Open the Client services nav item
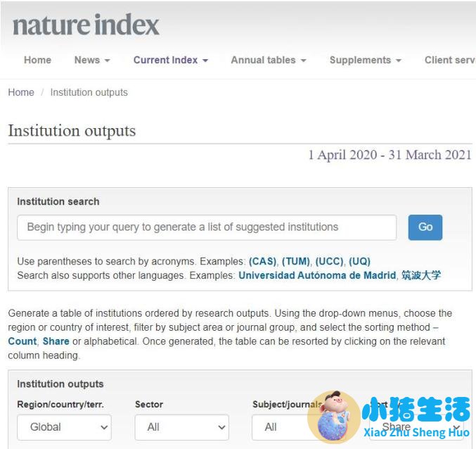 450,60
